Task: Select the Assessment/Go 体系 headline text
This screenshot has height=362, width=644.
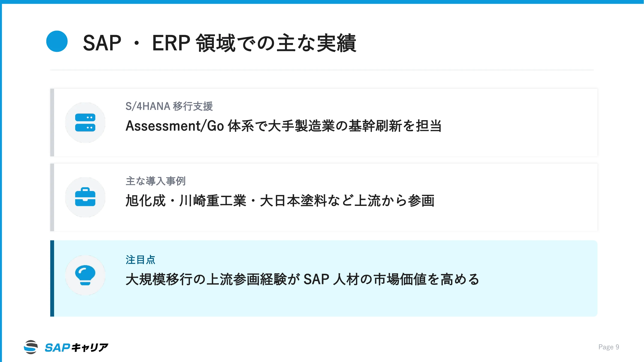Action: 284,126
